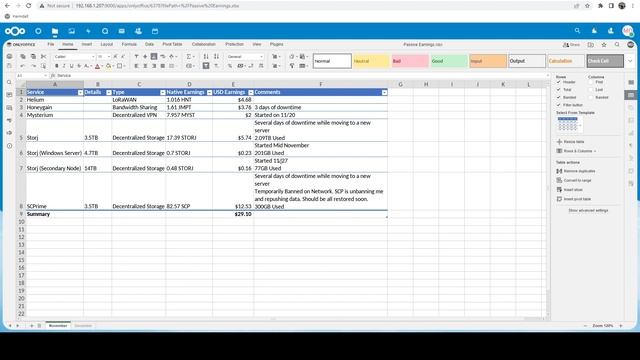Enable Banded columns checkbox
This screenshot has height=360, width=640.
click(x=591, y=97)
